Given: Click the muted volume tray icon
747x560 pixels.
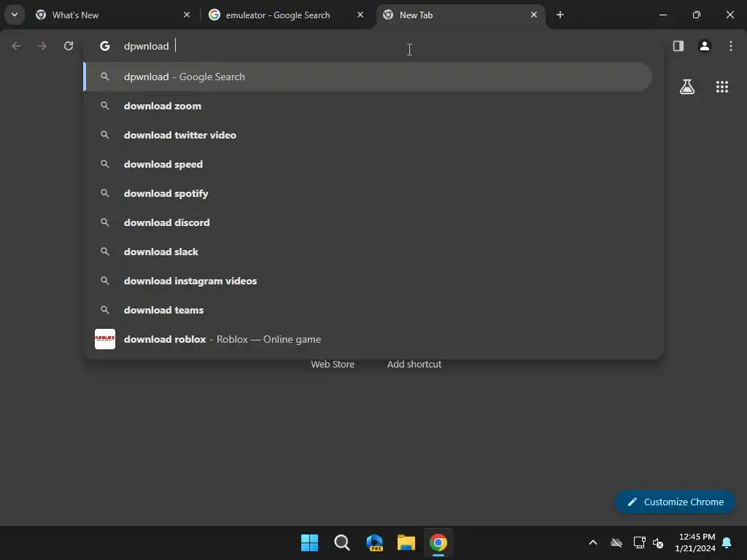Looking at the screenshot, I should tap(658, 542).
